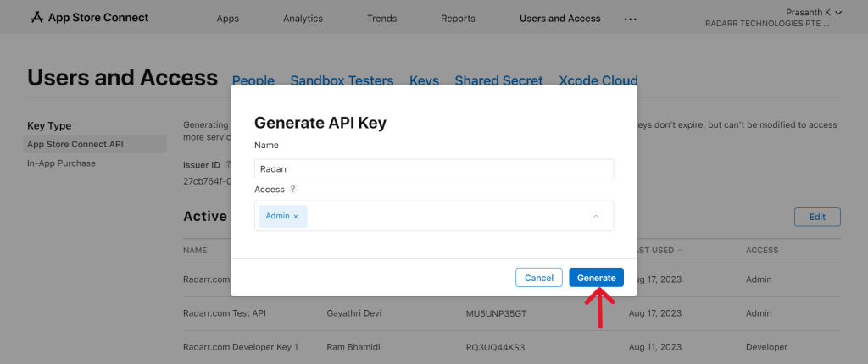This screenshot has height=364, width=868.
Task: Click the Name field containing Radarr
Action: (434, 169)
